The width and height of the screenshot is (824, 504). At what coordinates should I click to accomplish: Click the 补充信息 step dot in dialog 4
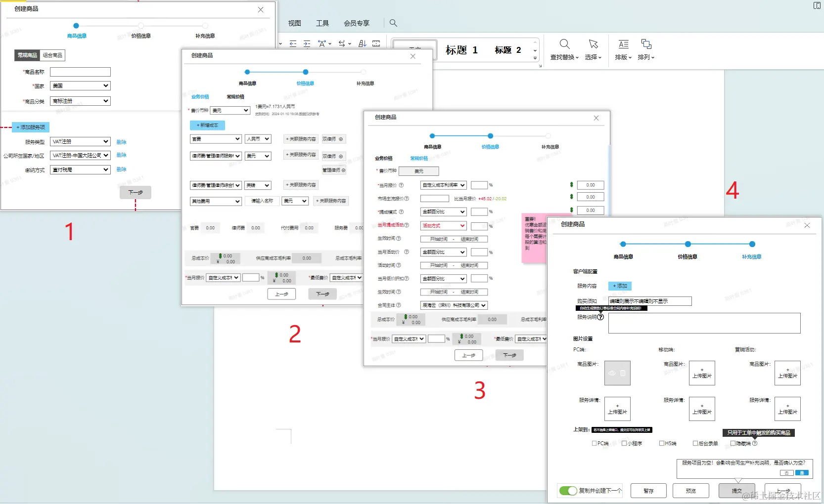[752, 244]
